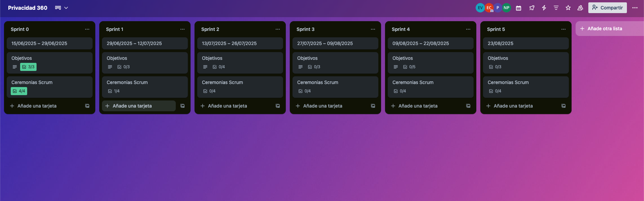Click the Compartir button
The width and height of the screenshot is (644, 201).
(x=607, y=8)
